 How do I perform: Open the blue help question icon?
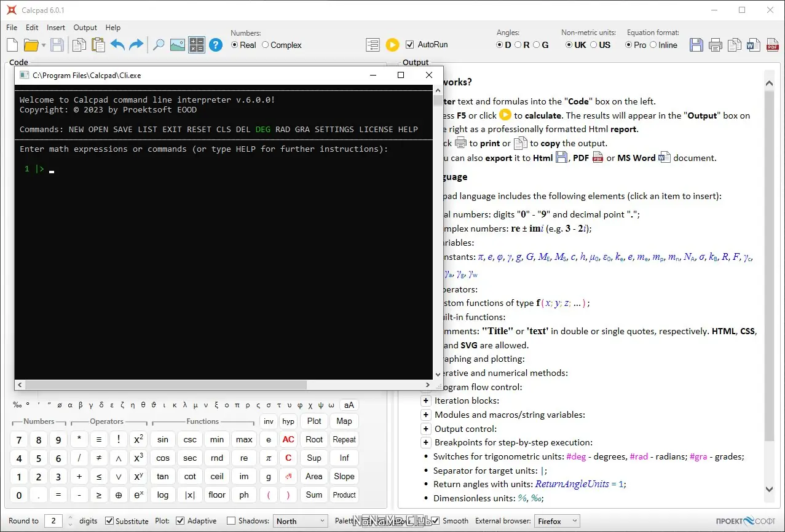215,45
